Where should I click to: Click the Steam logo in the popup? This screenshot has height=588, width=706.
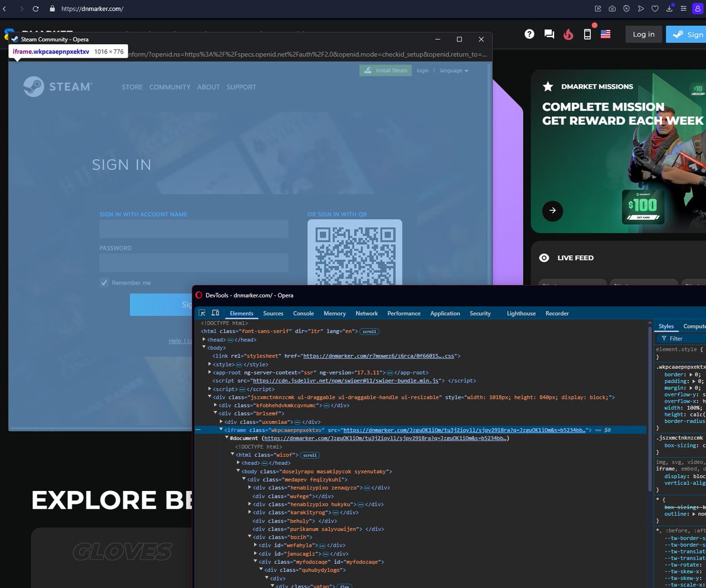tap(57, 87)
